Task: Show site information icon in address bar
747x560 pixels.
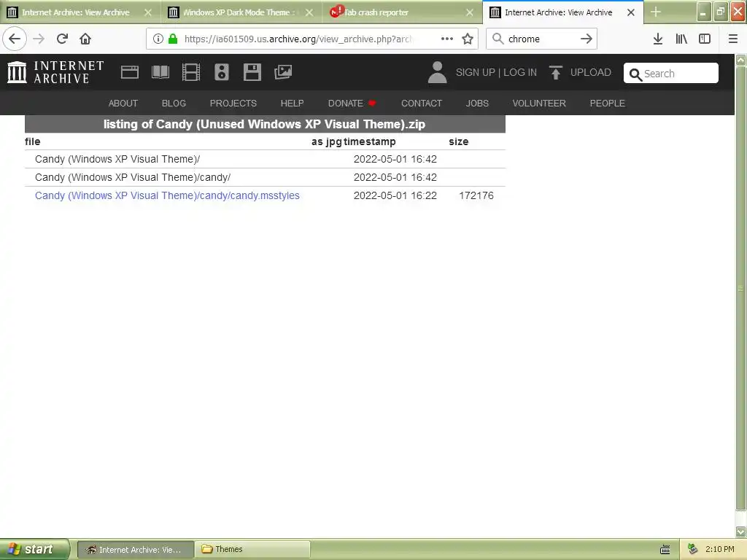Action: coord(158,39)
